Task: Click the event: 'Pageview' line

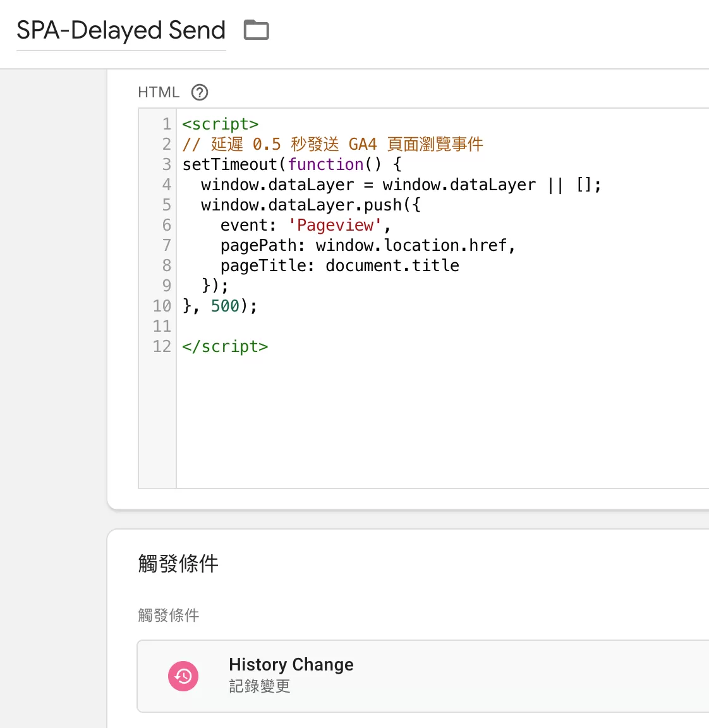Action: click(305, 225)
